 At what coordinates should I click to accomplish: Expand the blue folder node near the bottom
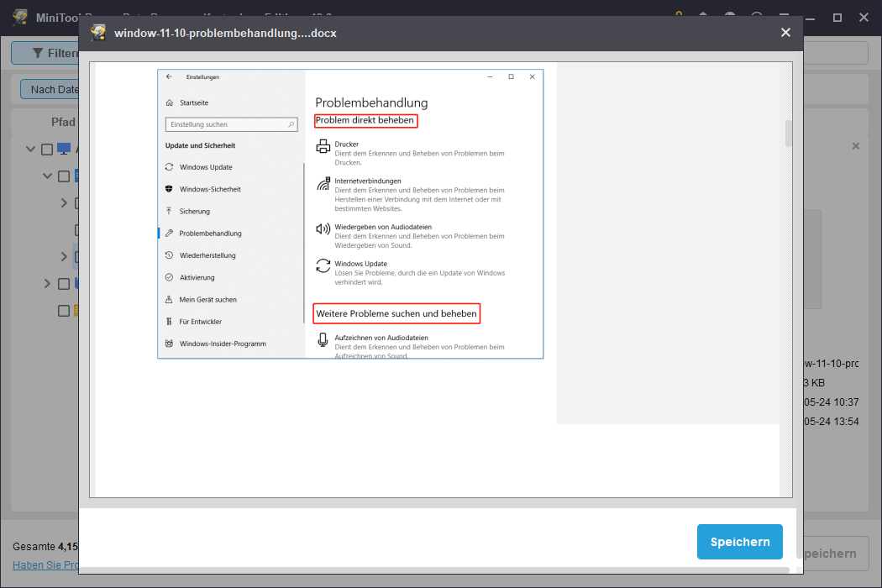coord(47,282)
